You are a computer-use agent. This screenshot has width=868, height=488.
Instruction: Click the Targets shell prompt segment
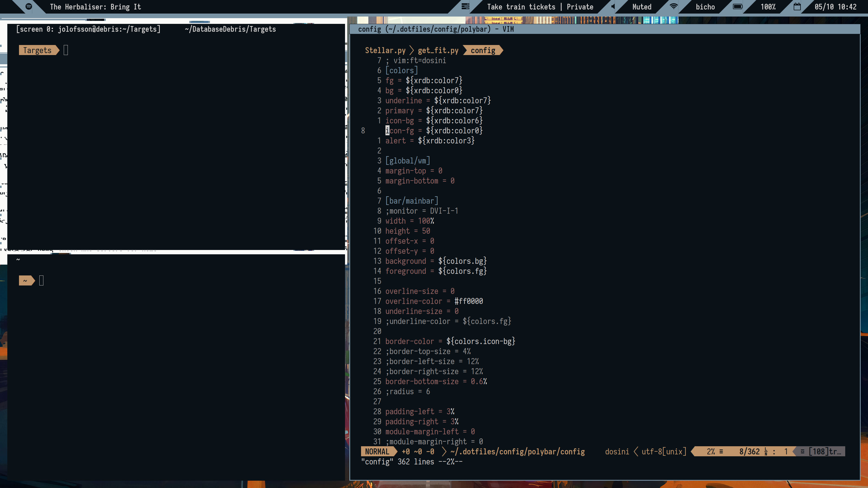click(37, 50)
